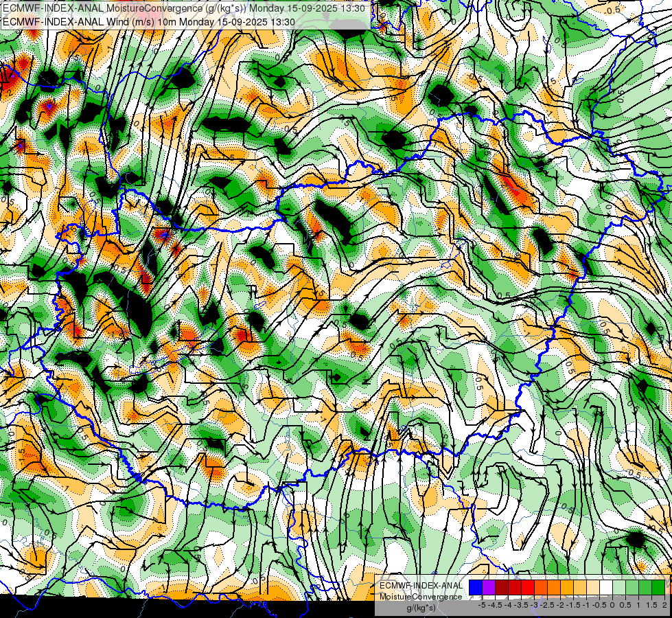Click legend tick value -4
The height and width of the screenshot is (618, 672).
click(x=508, y=605)
